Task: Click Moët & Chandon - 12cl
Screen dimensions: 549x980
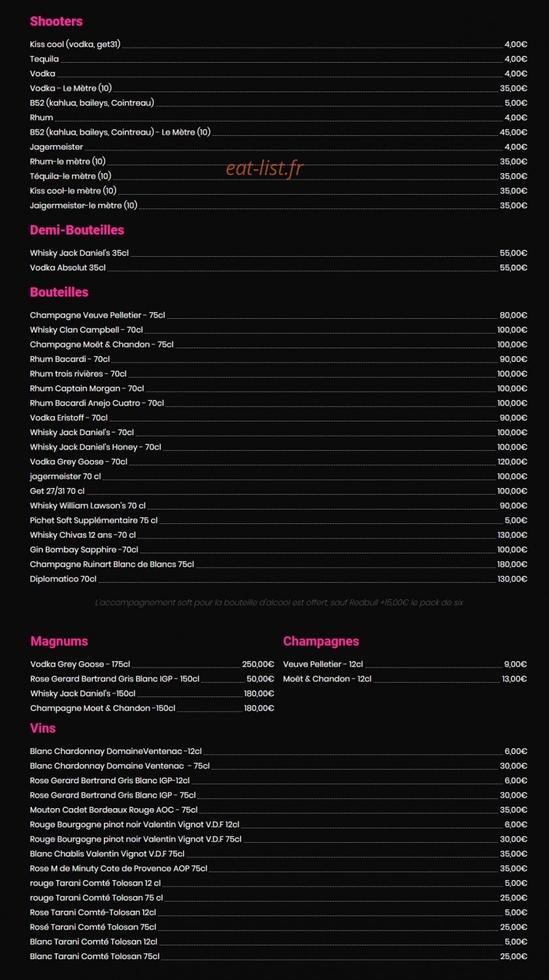Action: [x=405, y=679]
